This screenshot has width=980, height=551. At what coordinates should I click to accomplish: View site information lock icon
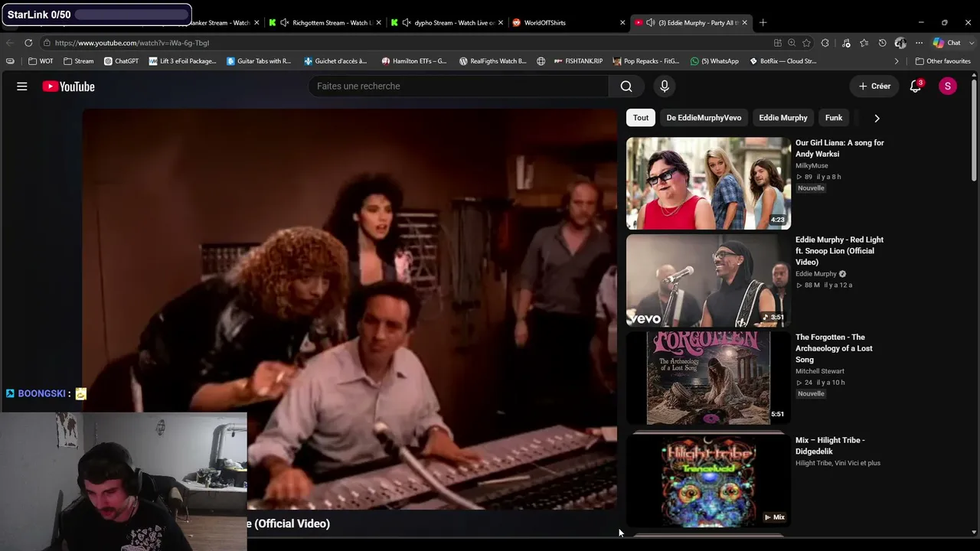click(x=47, y=43)
